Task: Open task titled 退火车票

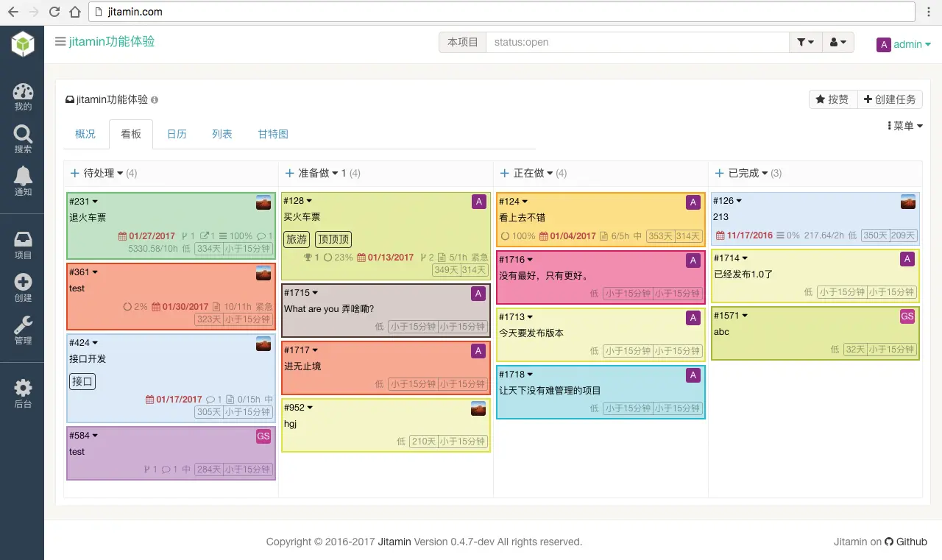Action: click(88, 217)
